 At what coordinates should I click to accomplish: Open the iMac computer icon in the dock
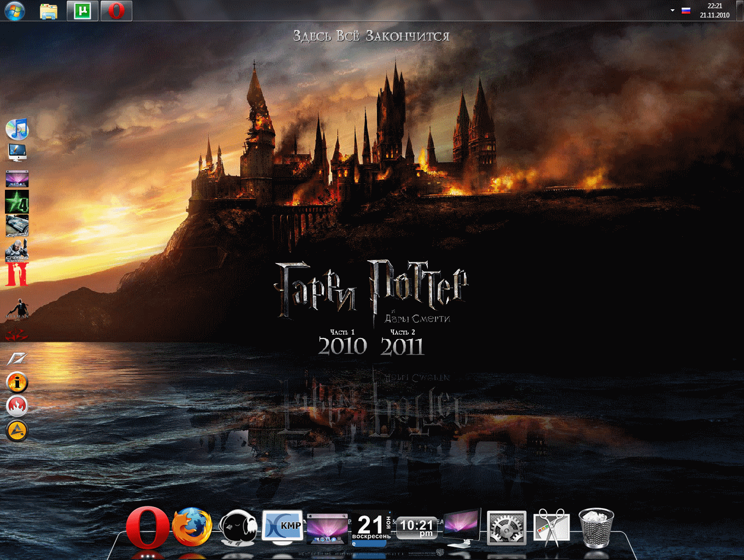pos(462,528)
